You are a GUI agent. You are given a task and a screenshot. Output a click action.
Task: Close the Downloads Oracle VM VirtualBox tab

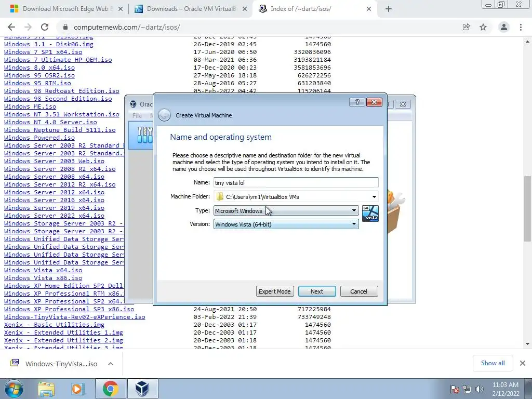click(245, 9)
